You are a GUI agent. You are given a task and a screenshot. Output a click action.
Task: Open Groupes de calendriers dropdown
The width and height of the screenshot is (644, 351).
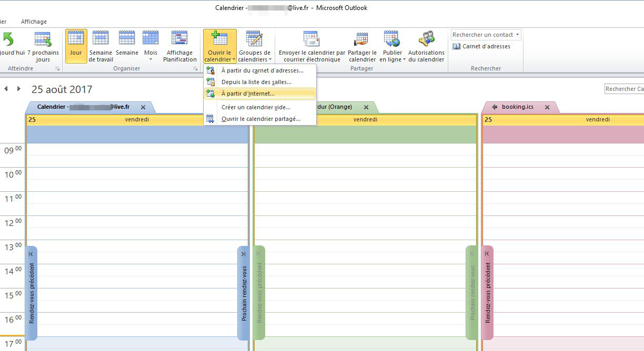pos(254,46)
